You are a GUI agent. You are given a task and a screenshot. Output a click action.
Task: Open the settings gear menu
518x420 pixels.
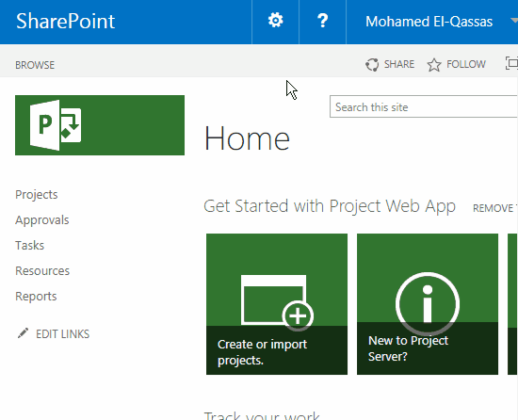click(x=275, y=21)
